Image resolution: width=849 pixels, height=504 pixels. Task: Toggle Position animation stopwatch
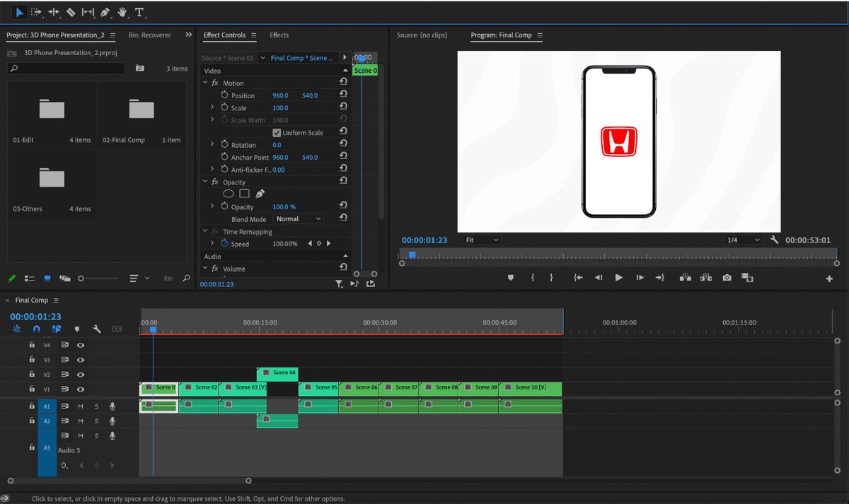225,95
